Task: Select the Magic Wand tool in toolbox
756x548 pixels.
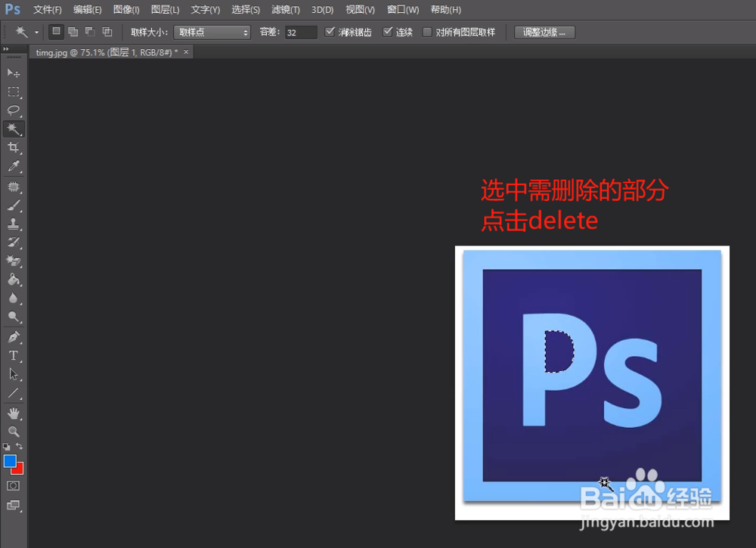Action: click(13, 128)
